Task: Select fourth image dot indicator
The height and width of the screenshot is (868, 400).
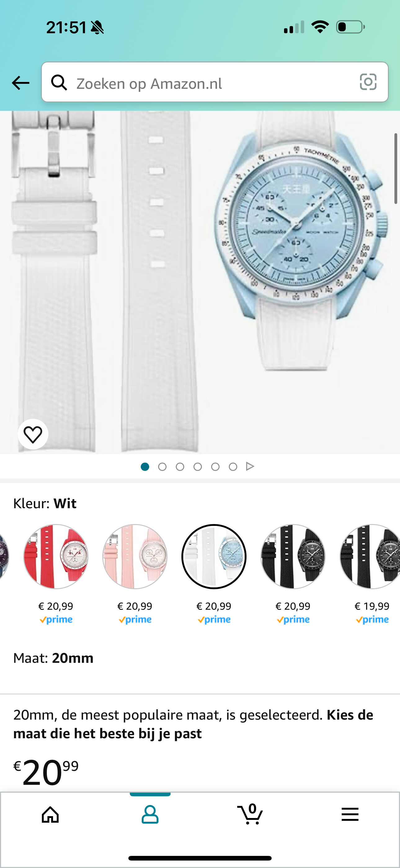Action: [x=198, y=467]
